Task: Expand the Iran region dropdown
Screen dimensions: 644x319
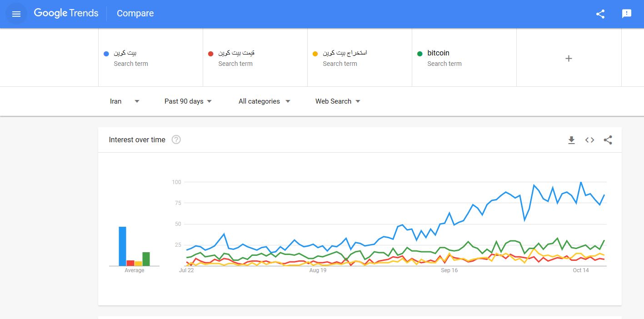Action: click(x=125, y=101)
